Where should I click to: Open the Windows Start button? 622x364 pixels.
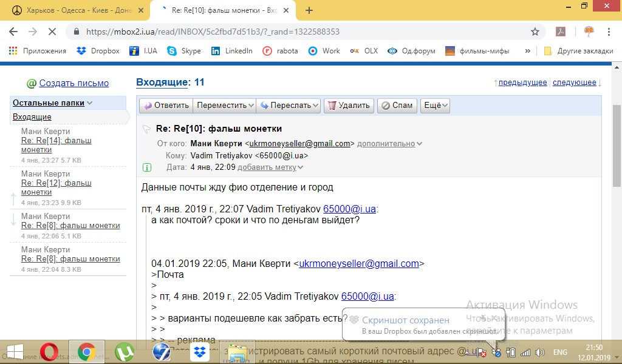tap(15, 352)
